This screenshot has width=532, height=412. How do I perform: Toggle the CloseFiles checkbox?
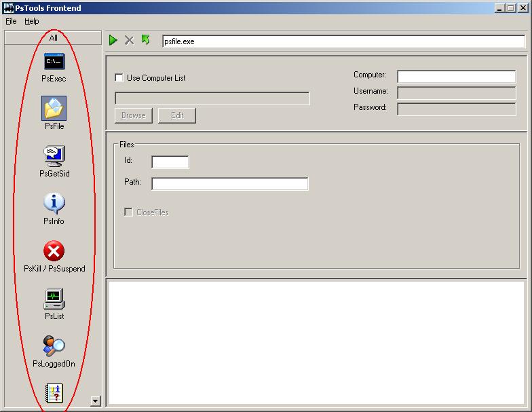(x=128, y=212)
